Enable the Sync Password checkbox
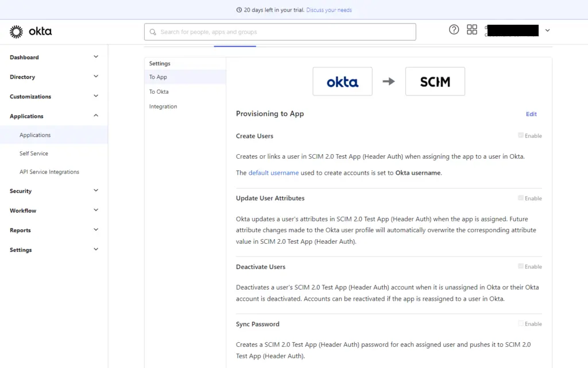This screenshot has width=588, height=368. point(520,323)
